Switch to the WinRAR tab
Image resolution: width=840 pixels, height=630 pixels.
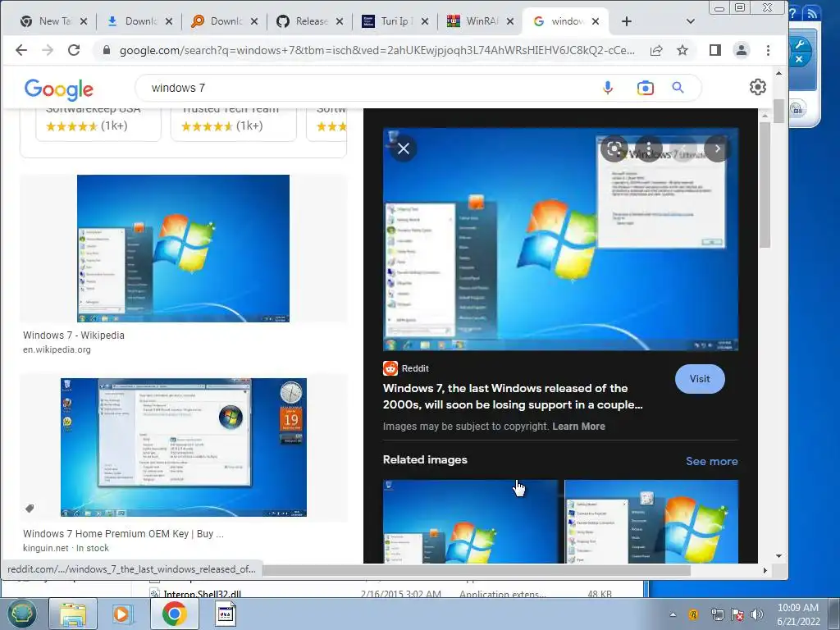480,21
